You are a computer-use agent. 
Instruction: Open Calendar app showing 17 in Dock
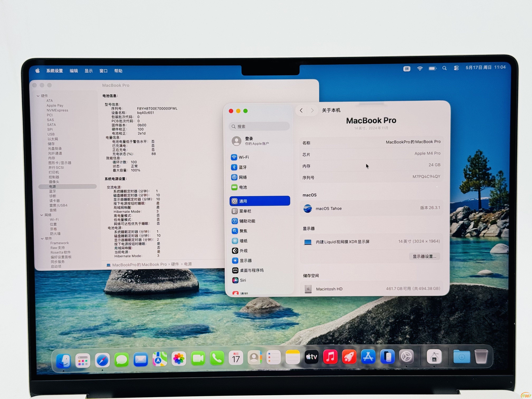click(236, 358)
